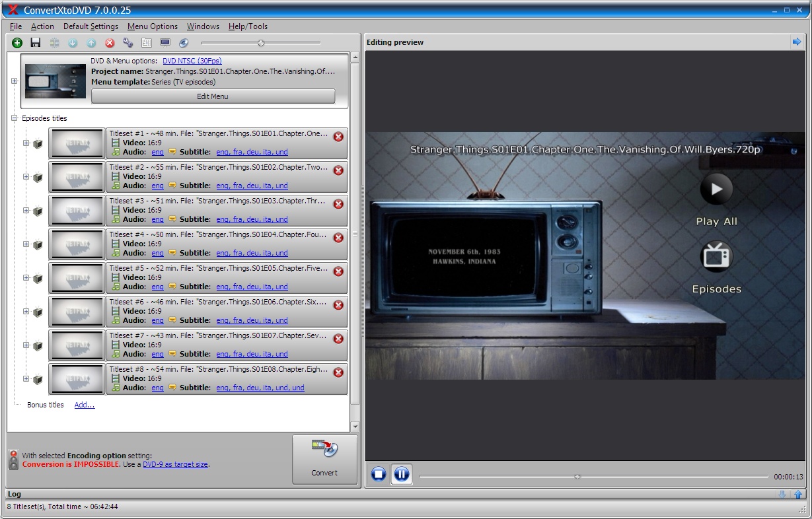
Task: Remove Titleset #4 with its red X
Action: (x=338, y=238)
